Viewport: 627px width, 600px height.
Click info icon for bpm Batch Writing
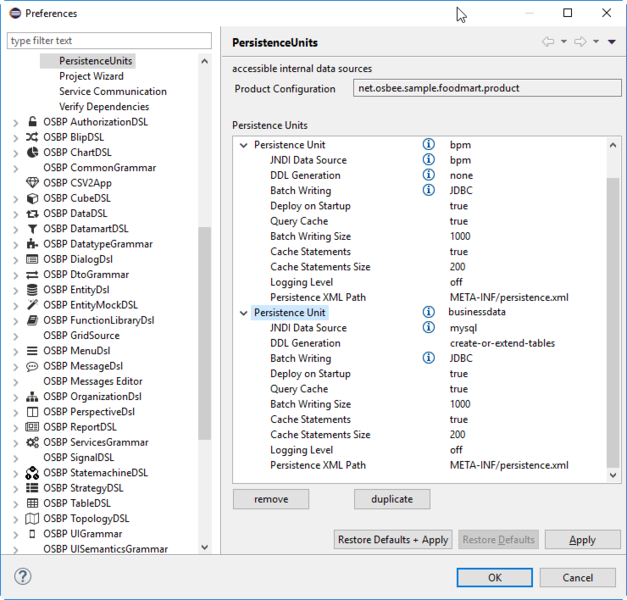pyautogui.click(x=429, y=190)
